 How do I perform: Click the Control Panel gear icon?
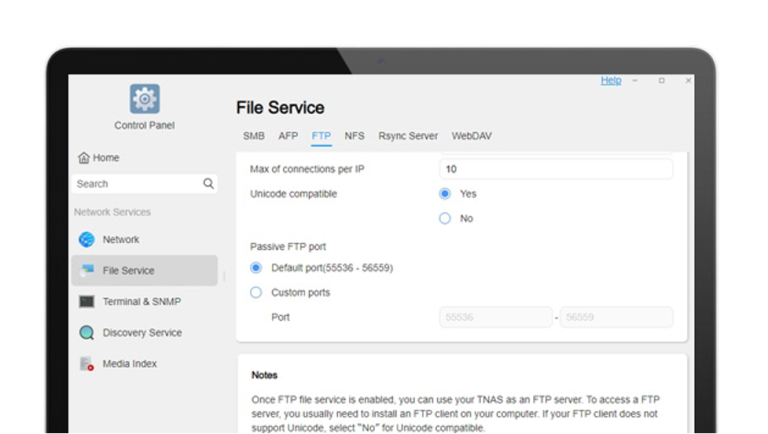point(144,99)
